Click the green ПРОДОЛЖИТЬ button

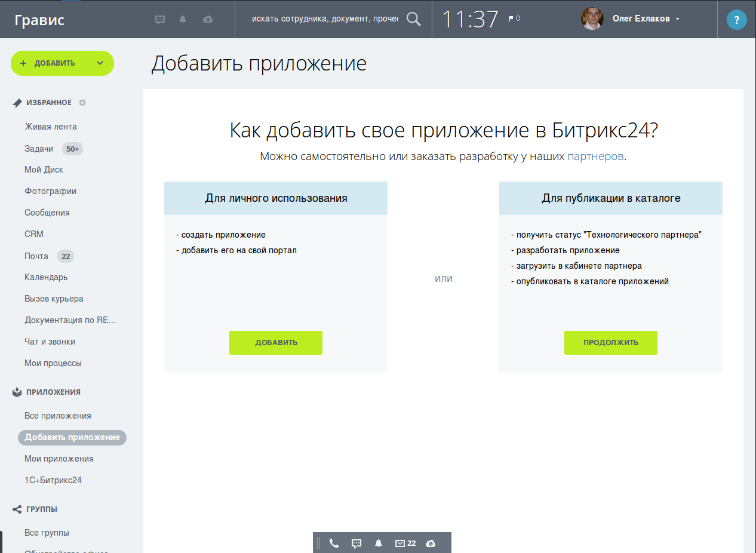click(x=611, y=343)
